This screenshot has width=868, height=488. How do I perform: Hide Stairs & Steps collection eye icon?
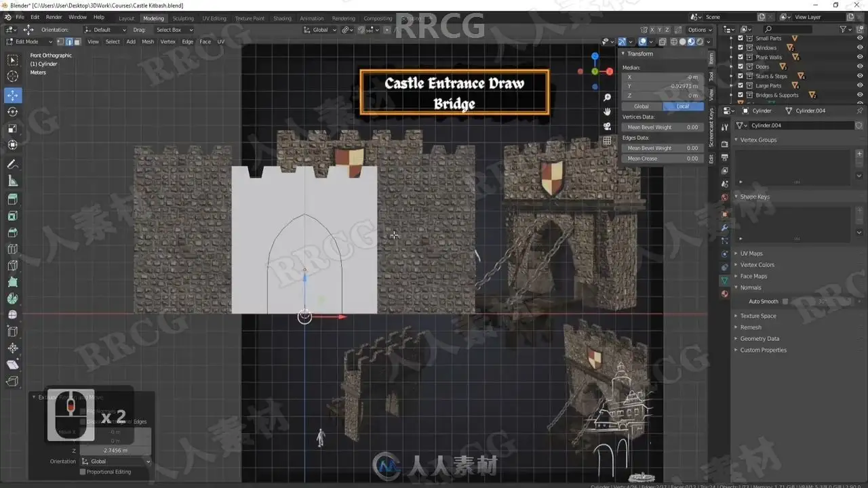click(861, 77)
